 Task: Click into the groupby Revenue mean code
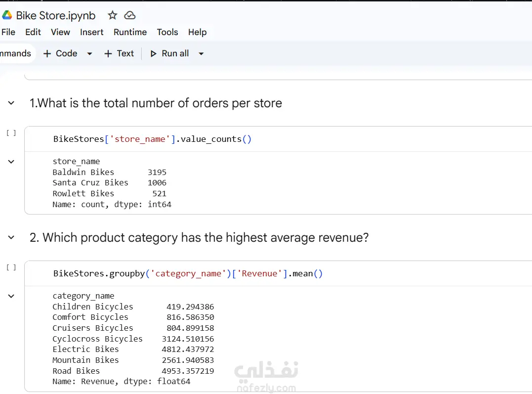pyautogui.click(x=188, y=274)
